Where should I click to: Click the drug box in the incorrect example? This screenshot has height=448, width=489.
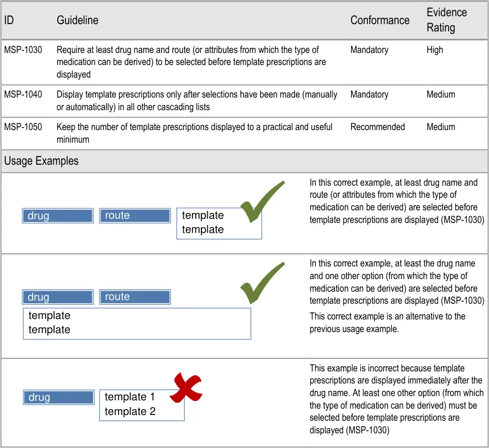coord(59,397)
